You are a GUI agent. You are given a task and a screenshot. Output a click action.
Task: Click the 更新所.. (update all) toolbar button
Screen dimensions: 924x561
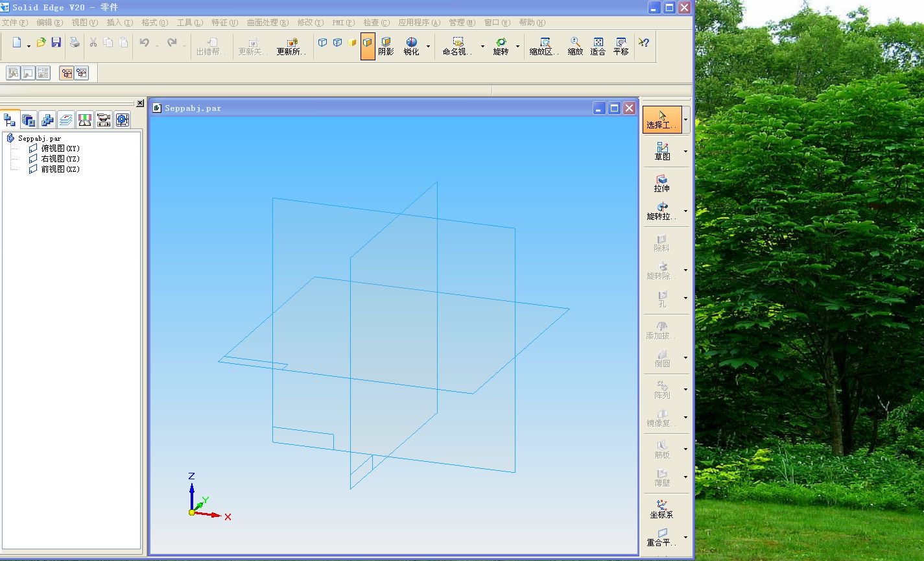point(292,47)
